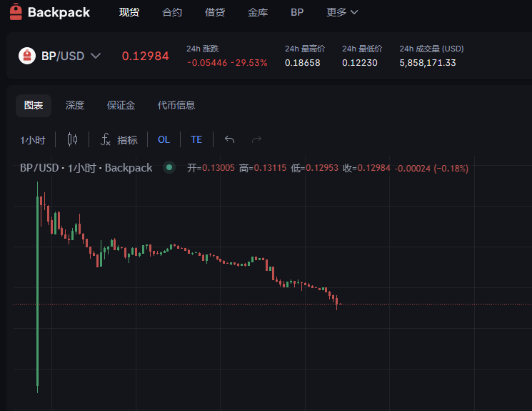Click the chart legend BP/USD · 1小时 · Backpack
This screenshot has width=532, height=411.
click(x=86, y=168)
